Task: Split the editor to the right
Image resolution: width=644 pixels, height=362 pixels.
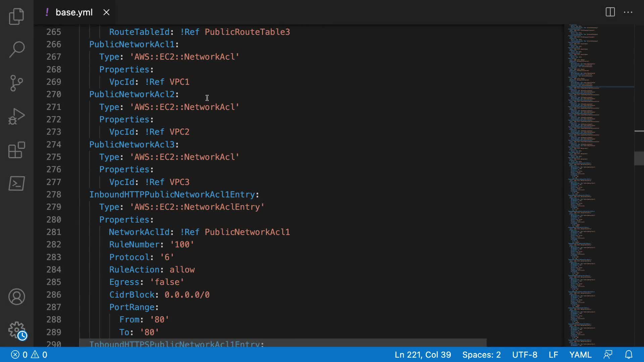Action: pos(610,12)
